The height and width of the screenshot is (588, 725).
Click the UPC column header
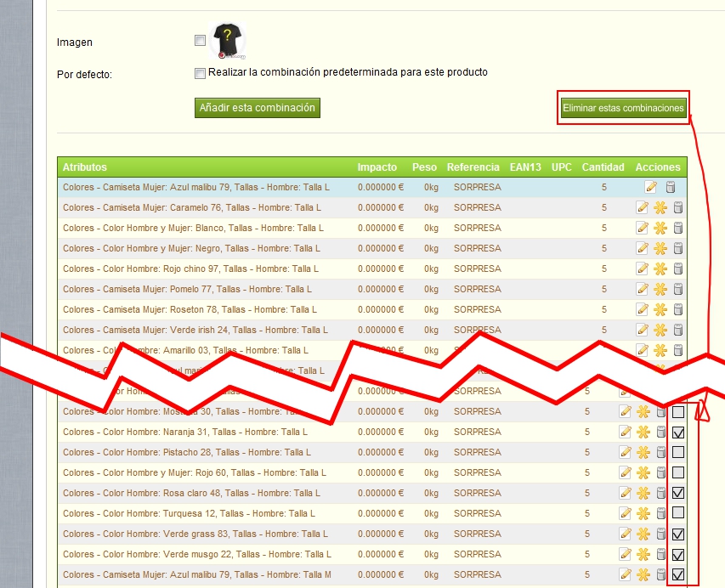tap(561, 167)
